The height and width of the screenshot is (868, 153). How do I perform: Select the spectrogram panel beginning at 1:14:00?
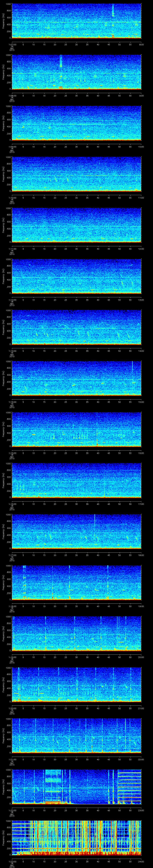coord(76,378)
